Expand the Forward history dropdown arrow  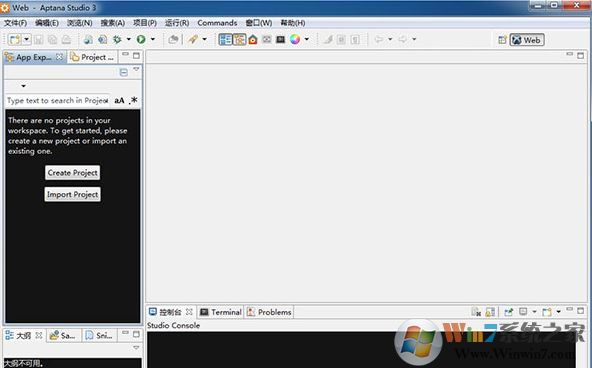coord(414,39)
